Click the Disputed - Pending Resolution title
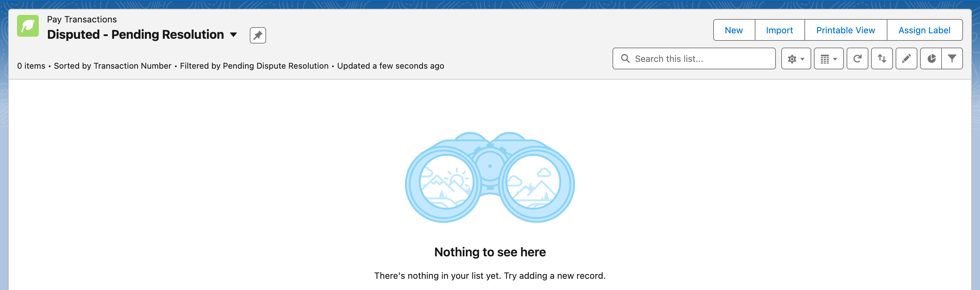 coord(135,35)
